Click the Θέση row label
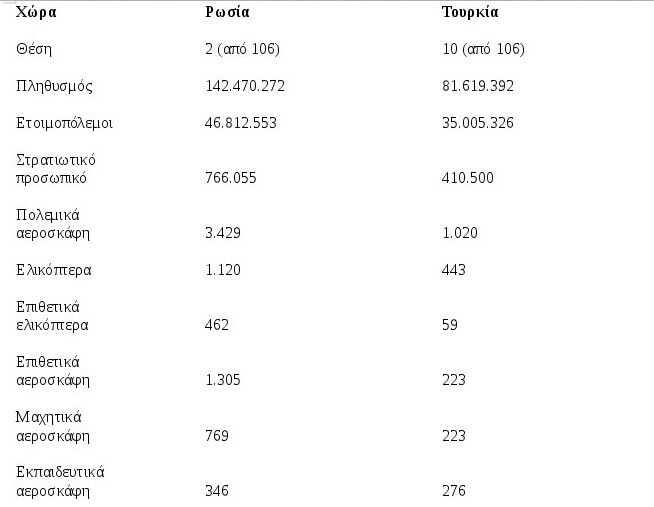This screenshot has height=507, width=654. pyautogui.click(x=34, y=49)
